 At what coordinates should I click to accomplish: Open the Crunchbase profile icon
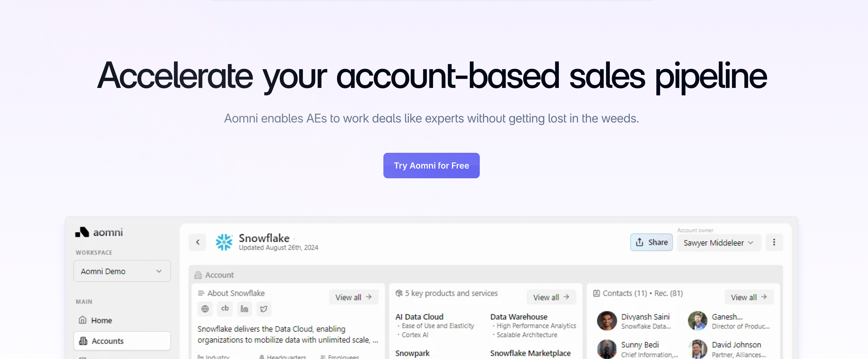pyautogui.click(x=224, y=309)
